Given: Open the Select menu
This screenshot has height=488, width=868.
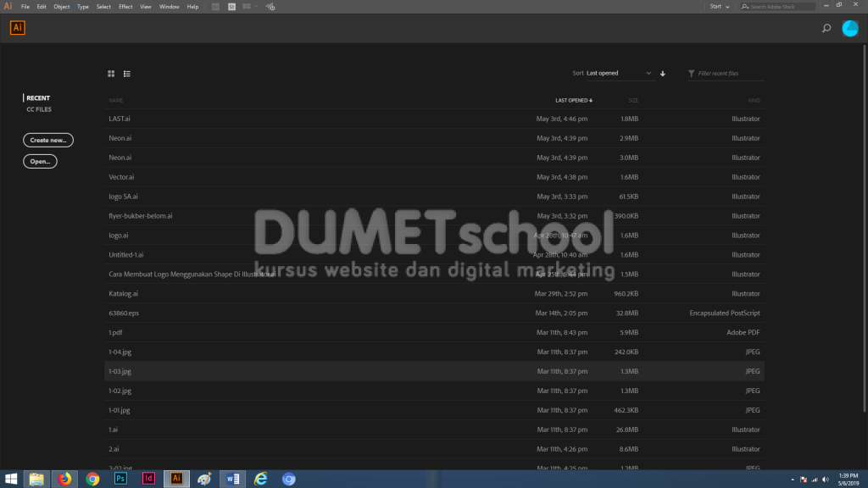Looking at the screenshot, I should coord(103,7).
